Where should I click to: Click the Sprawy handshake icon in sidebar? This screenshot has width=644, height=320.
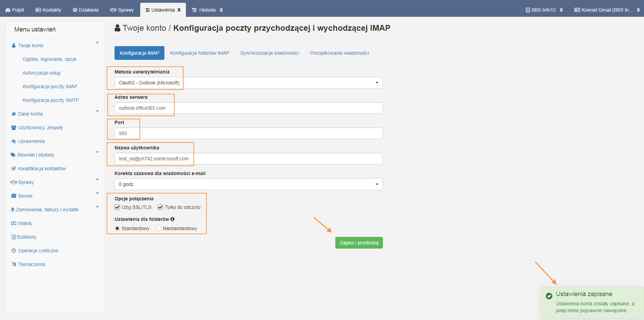(14, 182)
